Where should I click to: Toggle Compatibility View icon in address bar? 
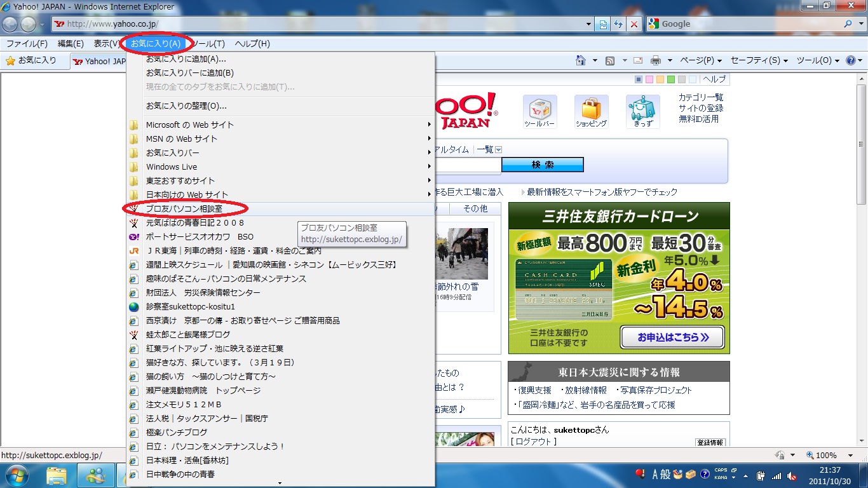604,24
